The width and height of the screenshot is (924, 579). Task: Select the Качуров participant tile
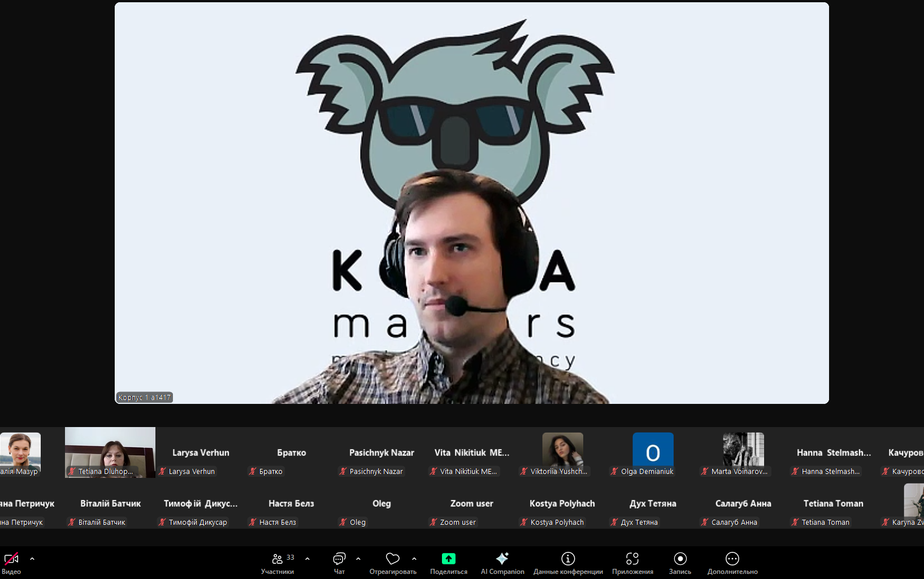(x=902, y=452)
